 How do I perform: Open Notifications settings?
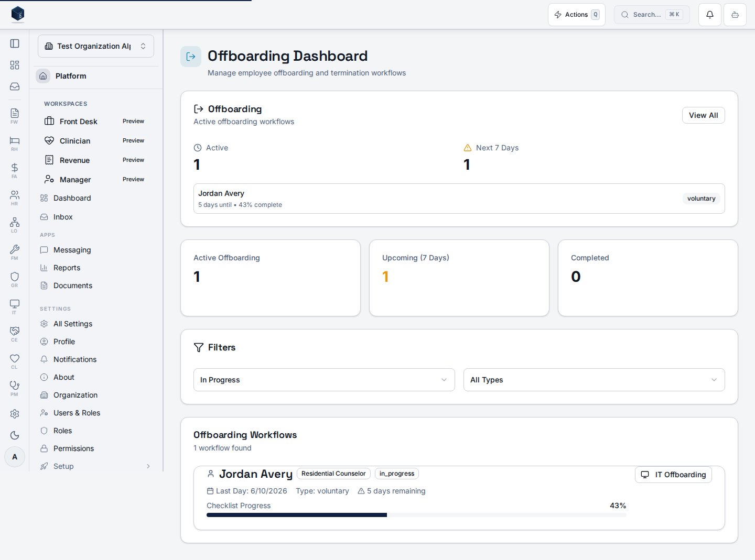tap(96, 359)
